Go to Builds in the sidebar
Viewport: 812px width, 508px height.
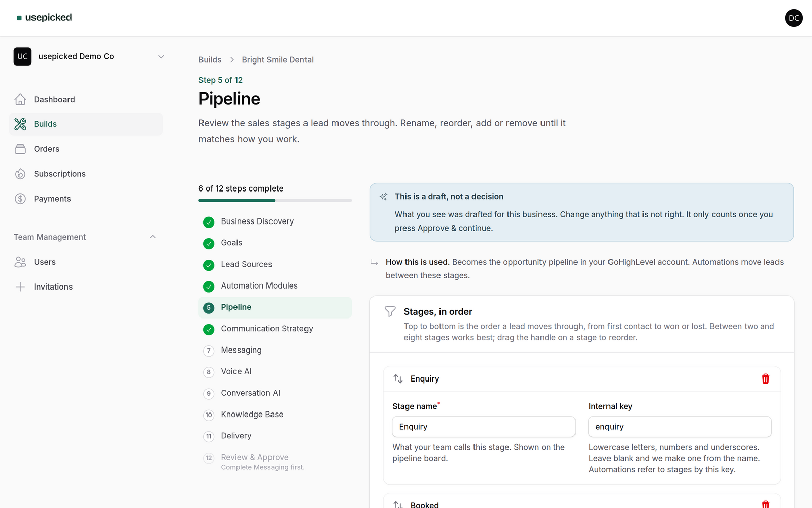pos(86,124)
